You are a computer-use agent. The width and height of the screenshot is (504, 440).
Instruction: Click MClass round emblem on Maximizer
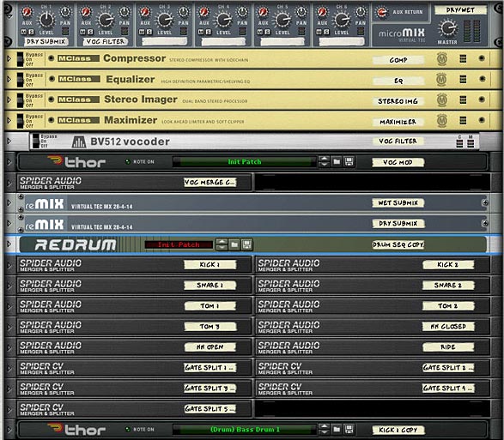[x=442, y=120]
